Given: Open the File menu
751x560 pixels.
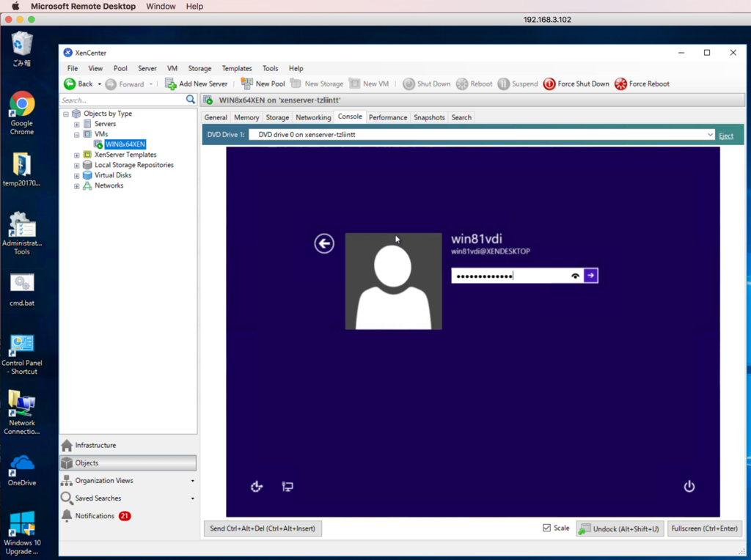Looking at the screenshot, I should (73, 68).
